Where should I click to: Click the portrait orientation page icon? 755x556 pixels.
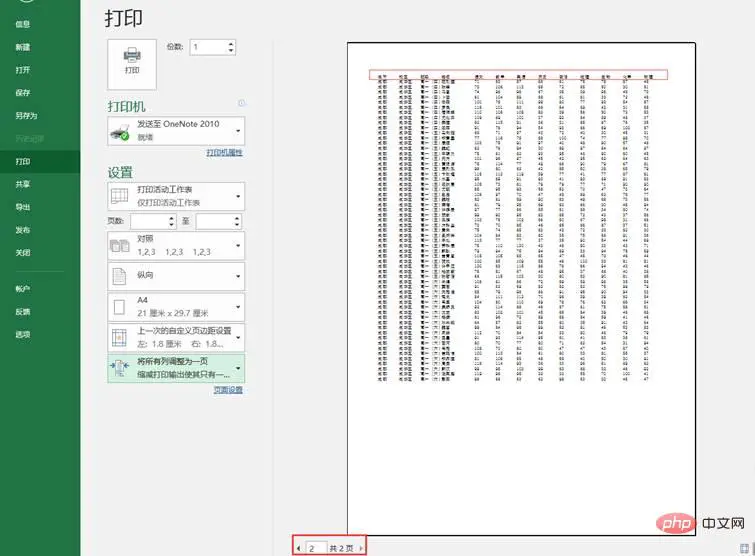pyautogui.click(x=119, y=276)
